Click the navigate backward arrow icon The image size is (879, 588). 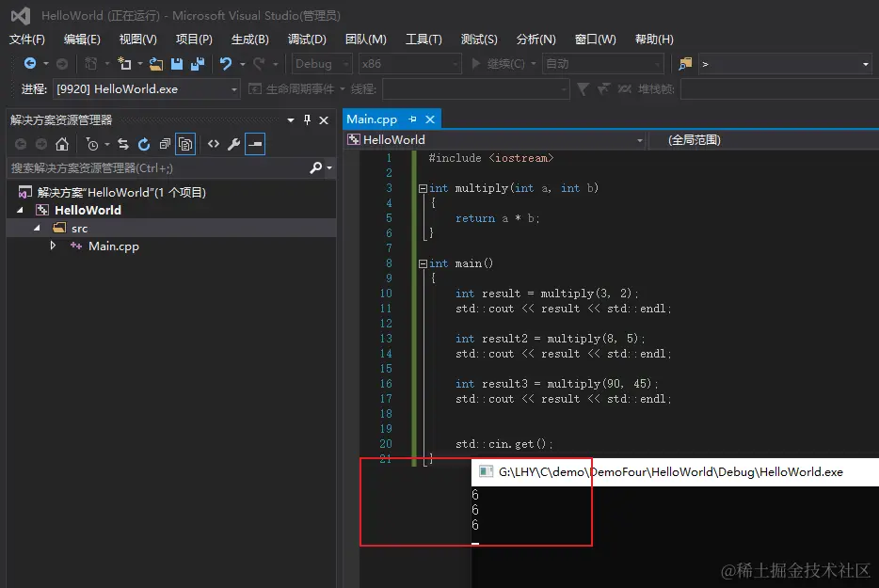tap(30, 64)
